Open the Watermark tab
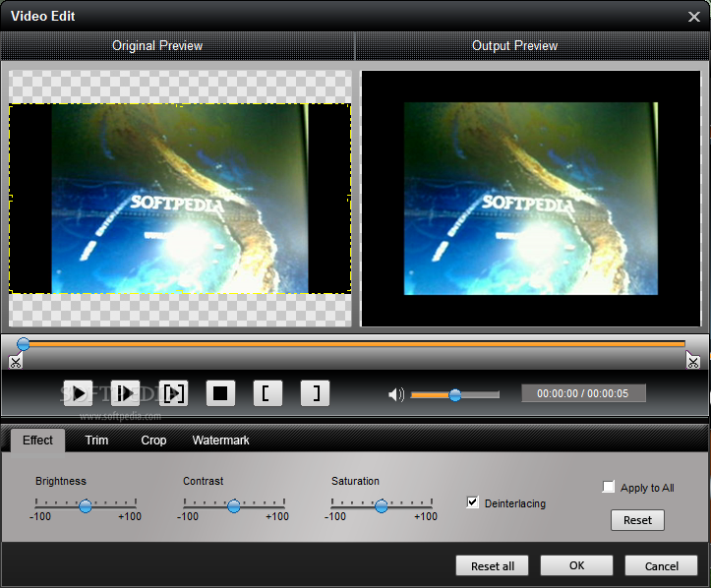711x588 pixels. (x=221, y=441)
